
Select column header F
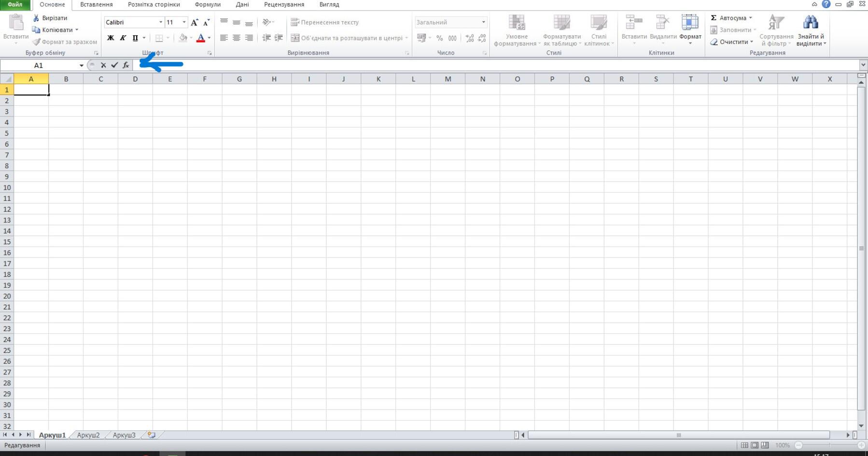[205, 79]
